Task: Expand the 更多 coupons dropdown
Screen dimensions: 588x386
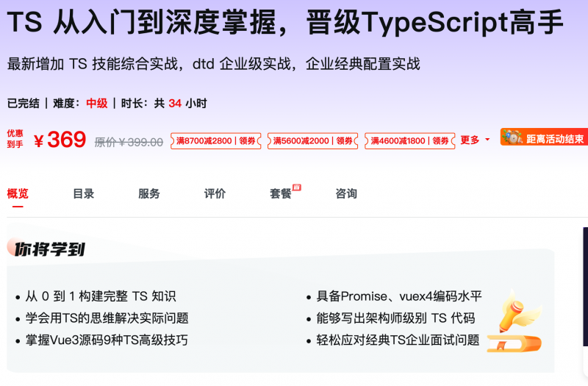Action: (475, 140)
